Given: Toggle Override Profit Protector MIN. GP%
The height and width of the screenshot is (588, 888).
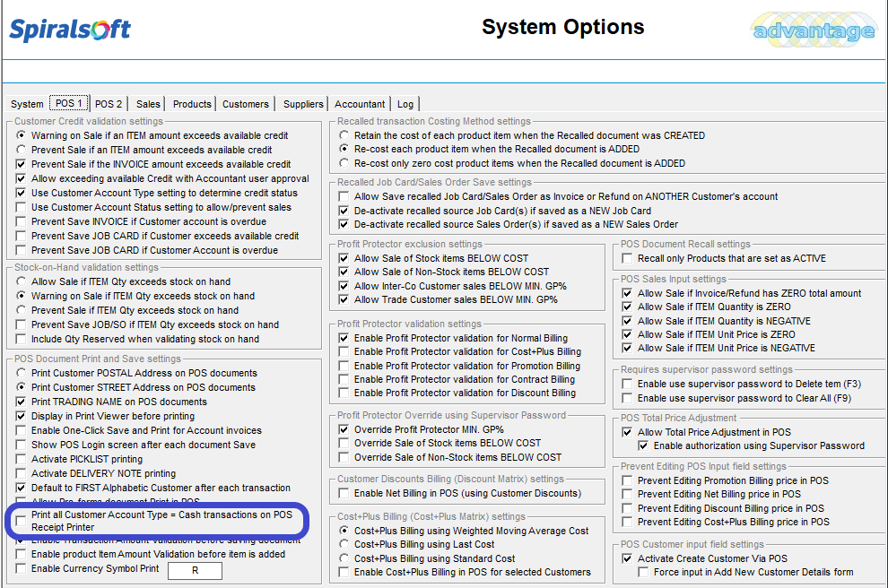Looking at the screenshot, I should (344, 429).
